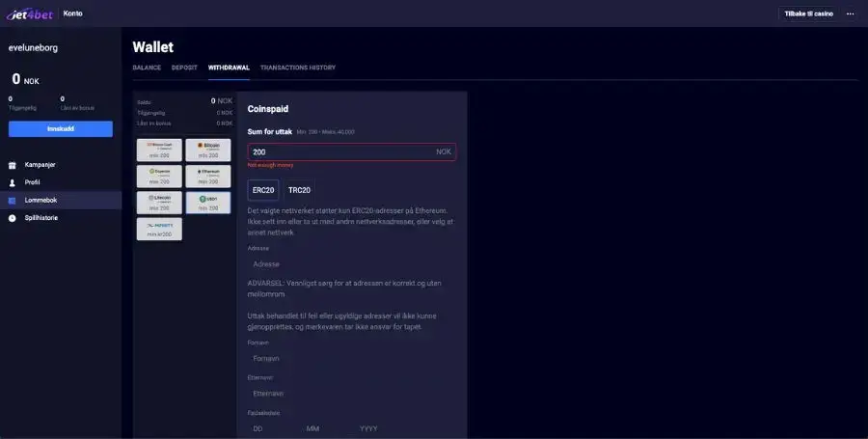Click the Wallet page title

click(152, 47)
